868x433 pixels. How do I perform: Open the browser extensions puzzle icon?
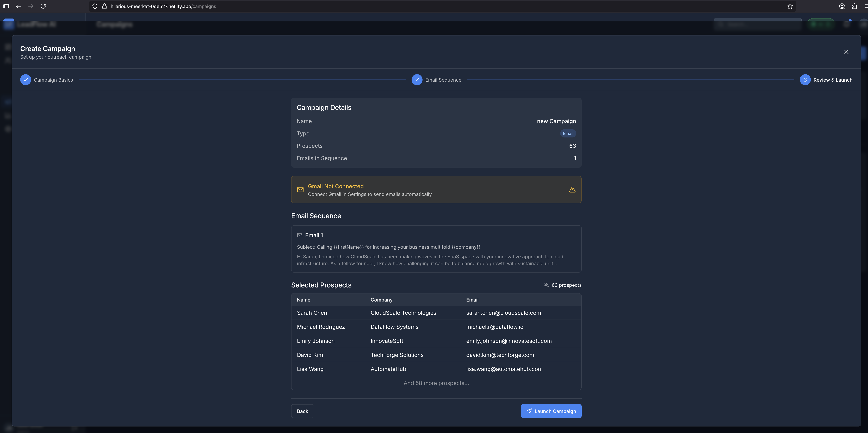tap(854, 6)
